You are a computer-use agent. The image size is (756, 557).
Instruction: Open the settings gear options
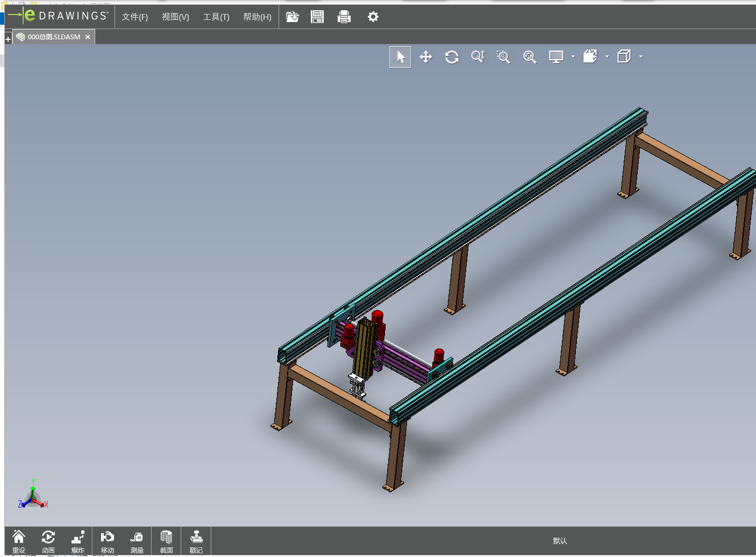(x=373, y=17)
